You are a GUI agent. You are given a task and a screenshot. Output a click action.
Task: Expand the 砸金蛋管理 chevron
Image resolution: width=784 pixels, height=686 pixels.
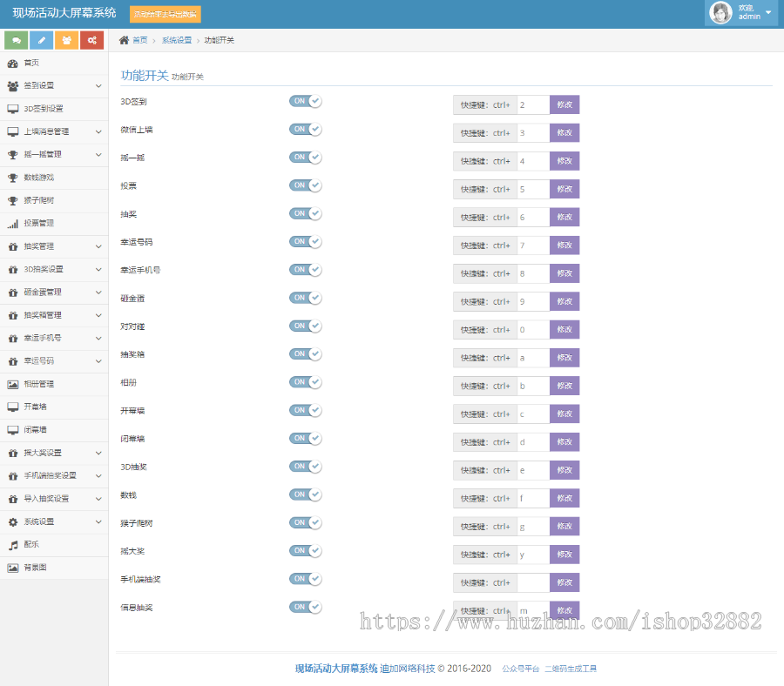(98, 293)
